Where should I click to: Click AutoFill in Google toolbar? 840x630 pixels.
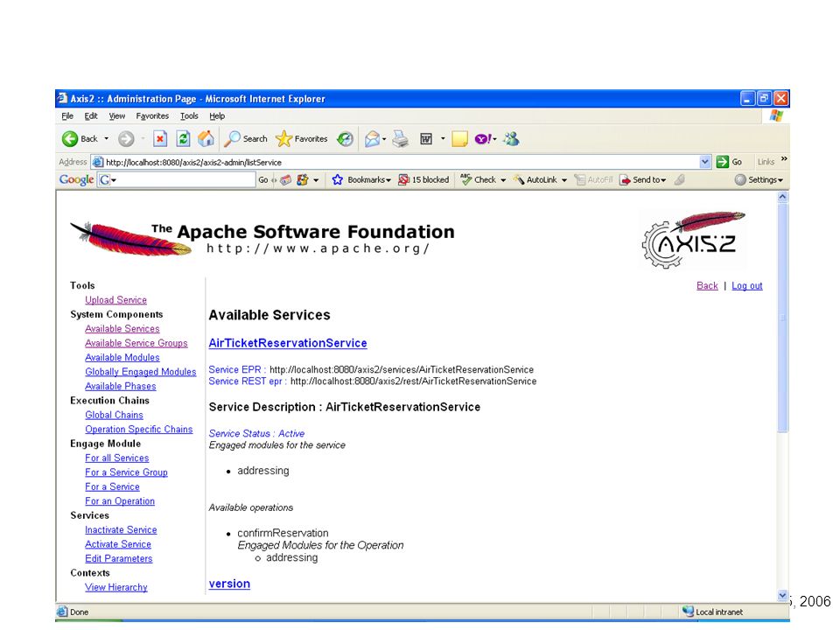click(x=593, y=180)
